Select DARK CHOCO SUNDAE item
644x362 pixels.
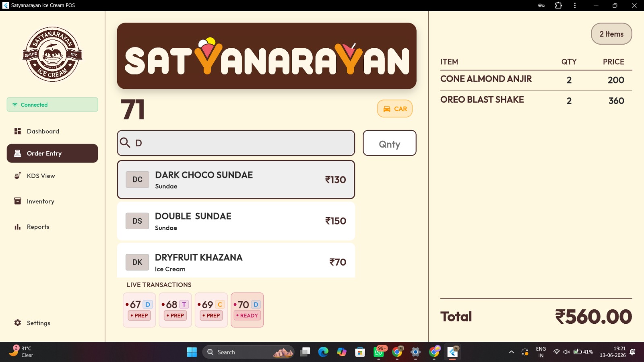(236, 179)
